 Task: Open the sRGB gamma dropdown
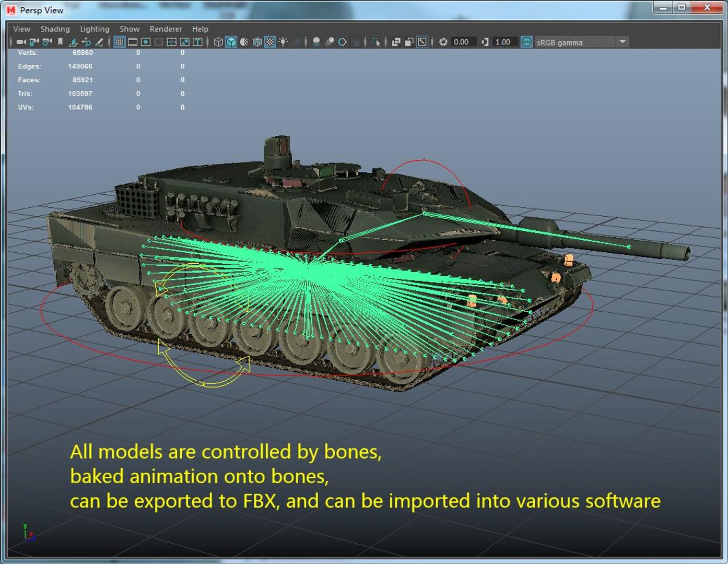click(582, 42)
